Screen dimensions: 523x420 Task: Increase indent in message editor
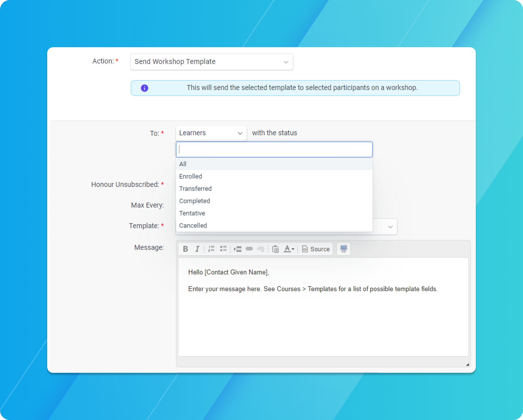[237, 249]
